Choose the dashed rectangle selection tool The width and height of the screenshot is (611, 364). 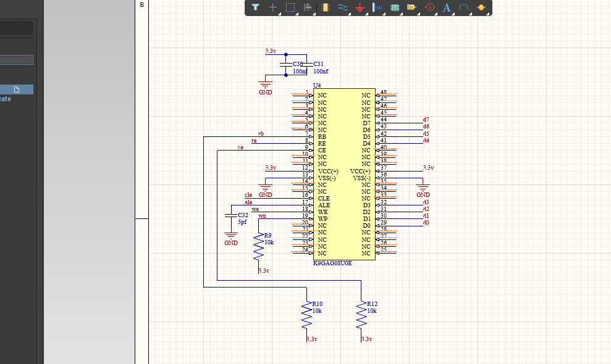click(290, 8)
